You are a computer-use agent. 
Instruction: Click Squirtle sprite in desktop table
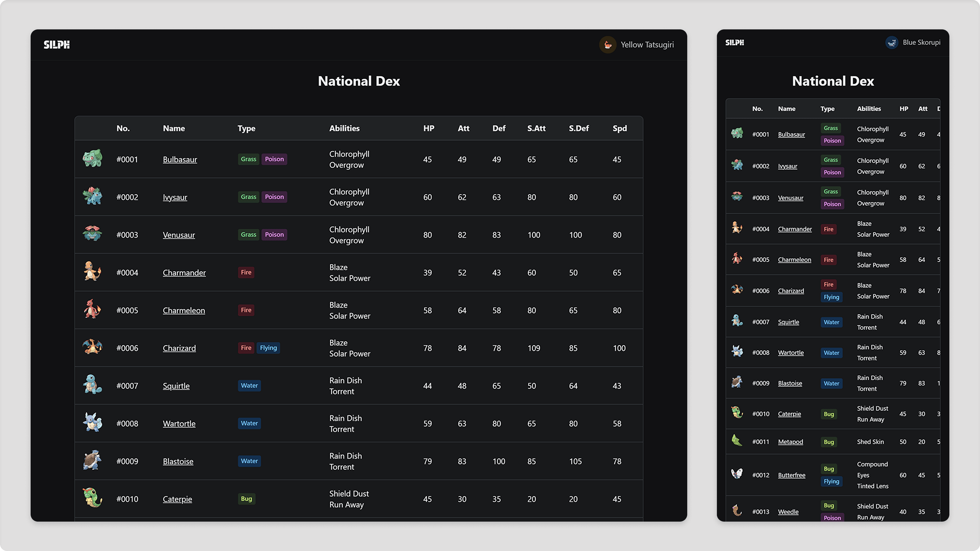[92, 384]
